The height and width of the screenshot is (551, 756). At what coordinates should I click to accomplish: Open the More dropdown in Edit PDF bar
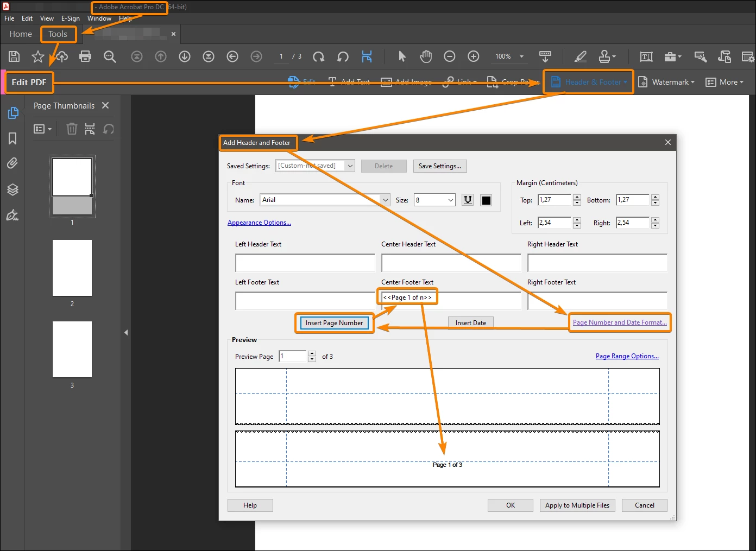(x=724, y=82)
